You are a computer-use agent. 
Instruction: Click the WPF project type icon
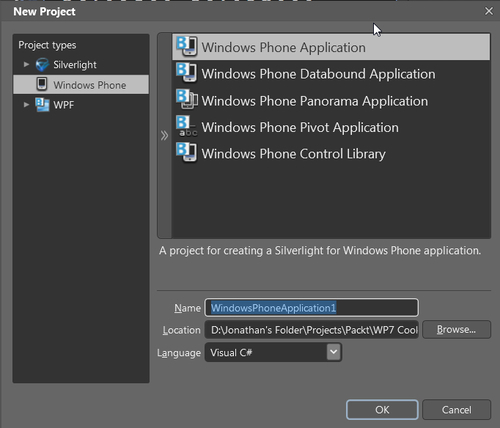point(42,105)
